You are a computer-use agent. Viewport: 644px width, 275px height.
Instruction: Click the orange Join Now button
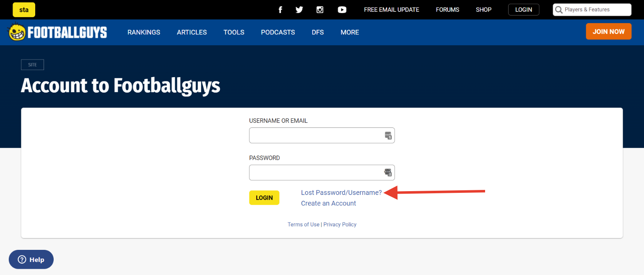point(609,31)
